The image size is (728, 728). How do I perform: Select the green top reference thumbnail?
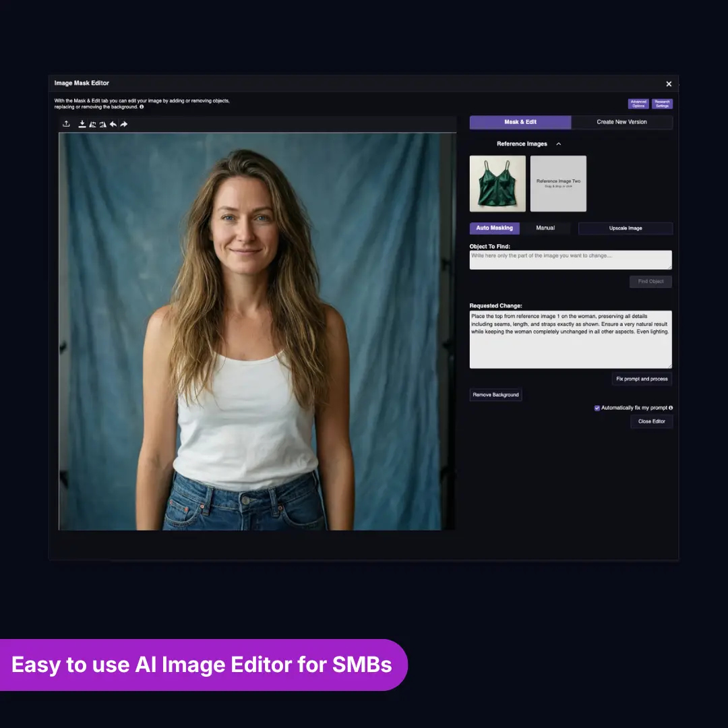tap(497, 183)
